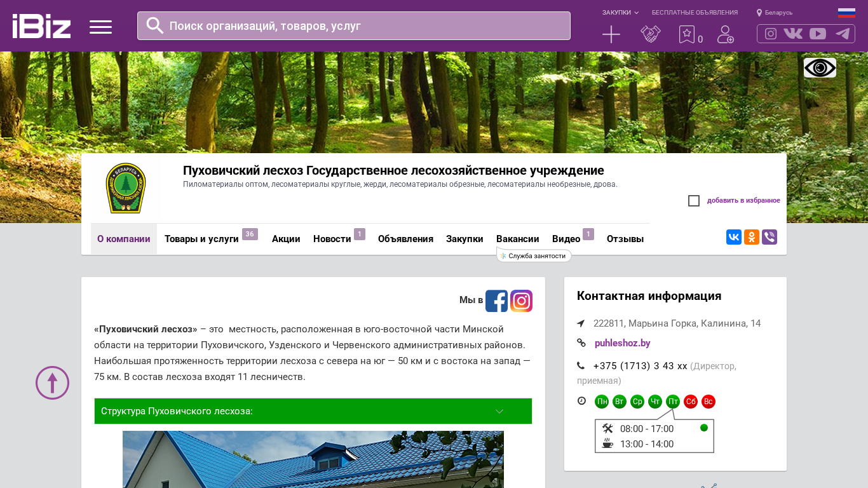The width and height of the screenshot is (868, 488).
Task: Switch language via the Russian flag
Action: tap(846, 13)
